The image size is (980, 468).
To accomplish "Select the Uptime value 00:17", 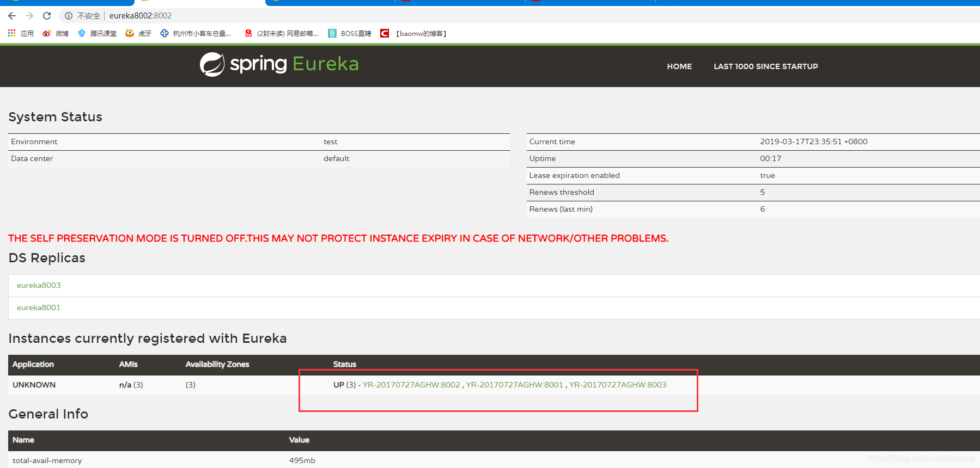I will 770,158.
